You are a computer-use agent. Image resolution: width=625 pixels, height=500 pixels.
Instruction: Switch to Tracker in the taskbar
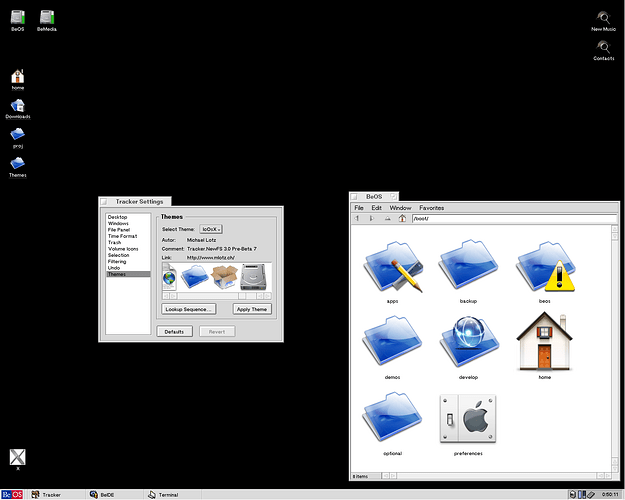56,494
